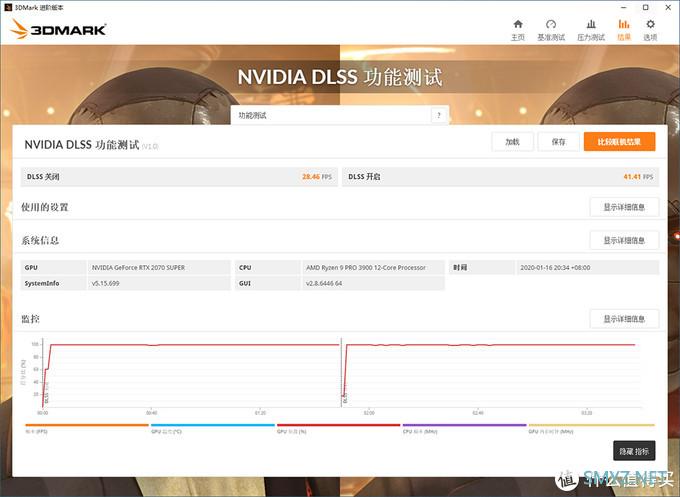Open the 压力测试 stress tests section

click(x=591, y=30)
